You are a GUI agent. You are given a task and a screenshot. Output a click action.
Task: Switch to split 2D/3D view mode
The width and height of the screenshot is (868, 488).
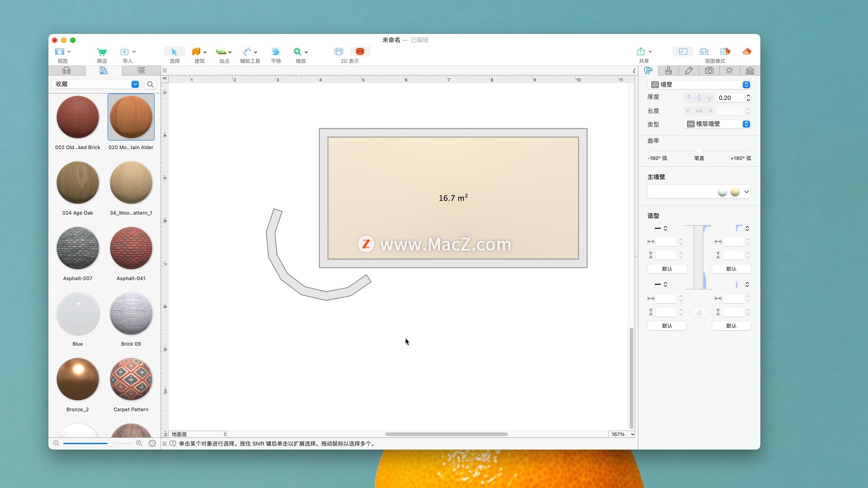(725, 52)
